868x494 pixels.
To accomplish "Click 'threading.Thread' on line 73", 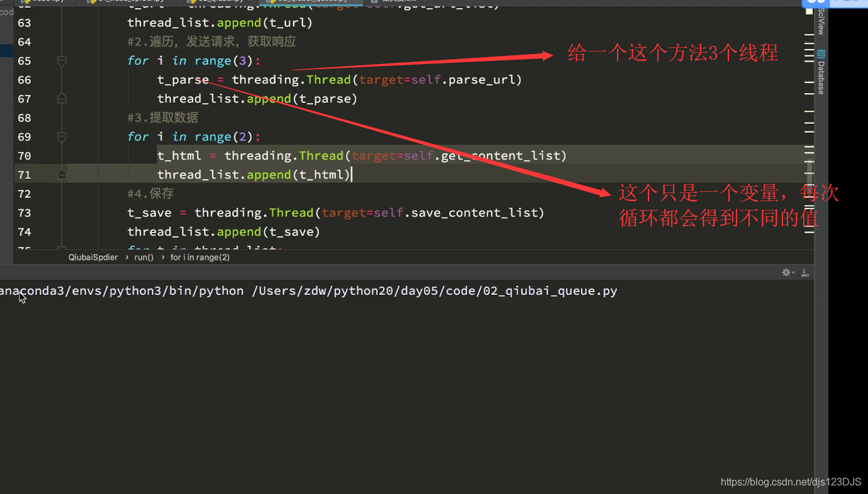I will [254, 212].
